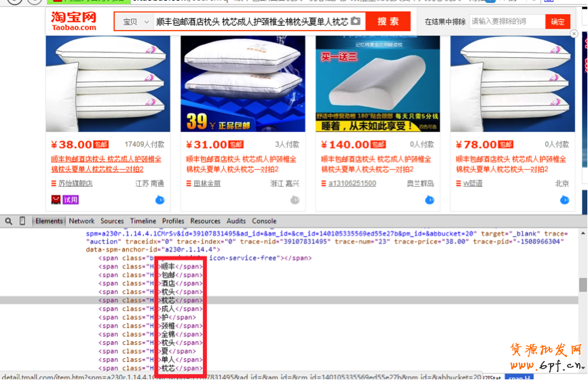Visit the 苏怡旗舰店 shop link

75,184
